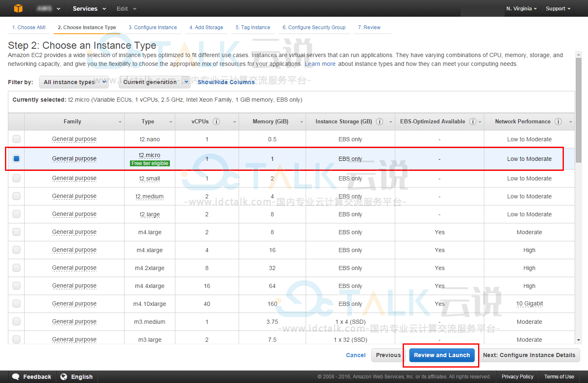588x383 pixels.
Task: Click the m4.10xlarge type cell
Action: (x=149, y=304)
